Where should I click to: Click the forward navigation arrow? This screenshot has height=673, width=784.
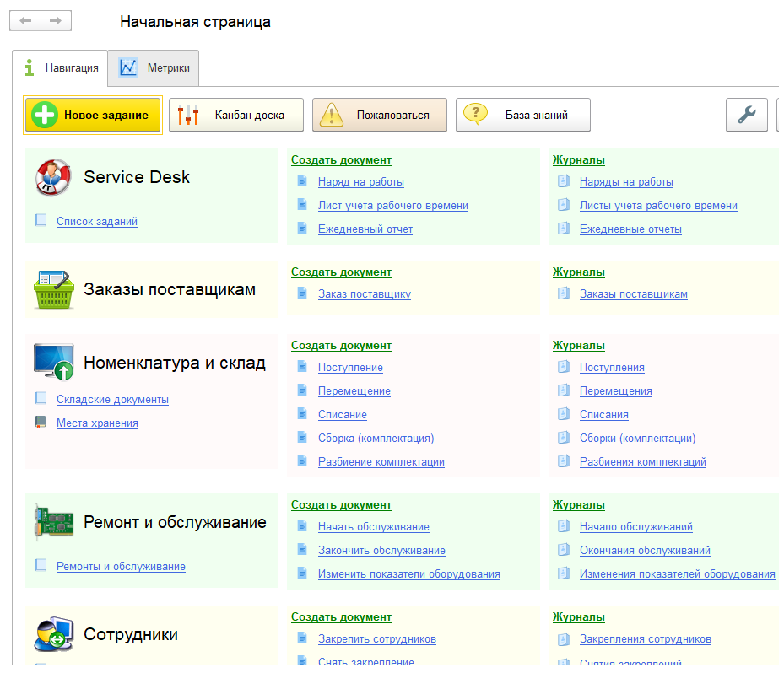pyautogui.click(x=56, y=20)
